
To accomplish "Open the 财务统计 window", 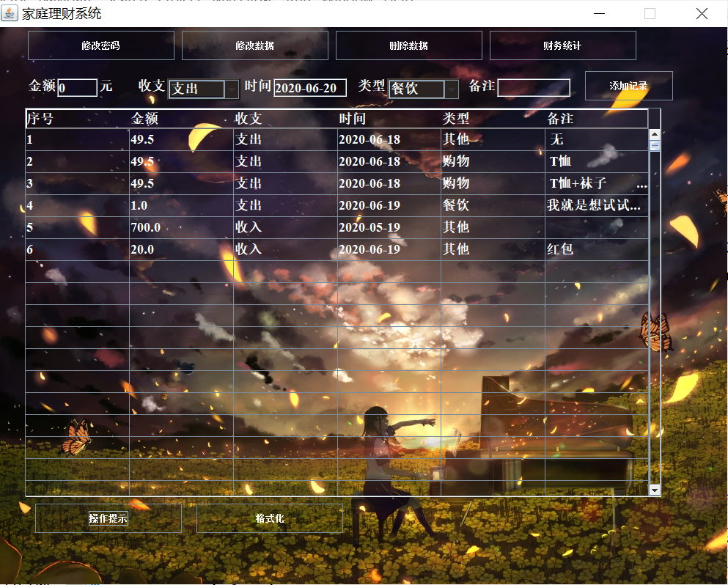I will [562, 45].
